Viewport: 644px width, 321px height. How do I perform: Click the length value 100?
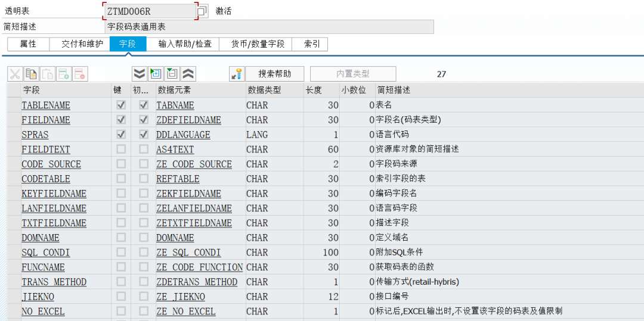pos(330,253)
